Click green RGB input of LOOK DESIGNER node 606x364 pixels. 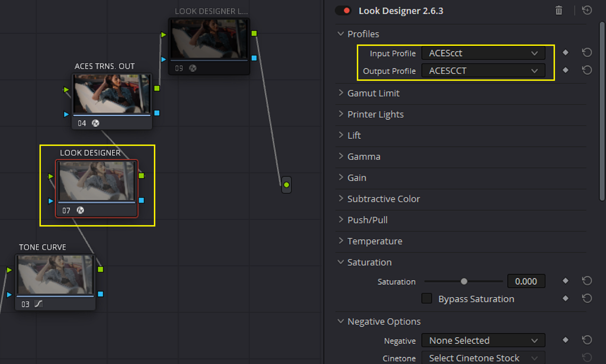pos(51,176)
